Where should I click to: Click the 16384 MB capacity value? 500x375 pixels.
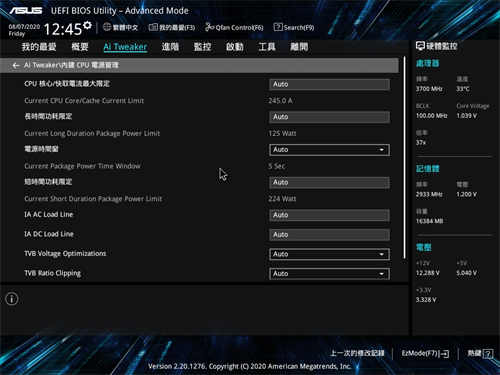(429, 221)
